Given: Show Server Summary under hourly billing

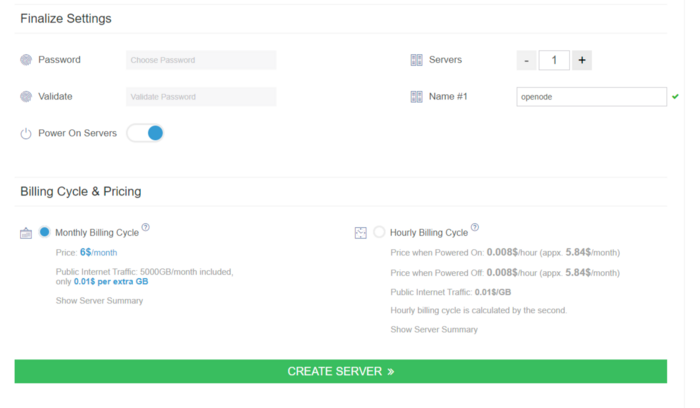Looking at the screenshot, I should (434, 329).
